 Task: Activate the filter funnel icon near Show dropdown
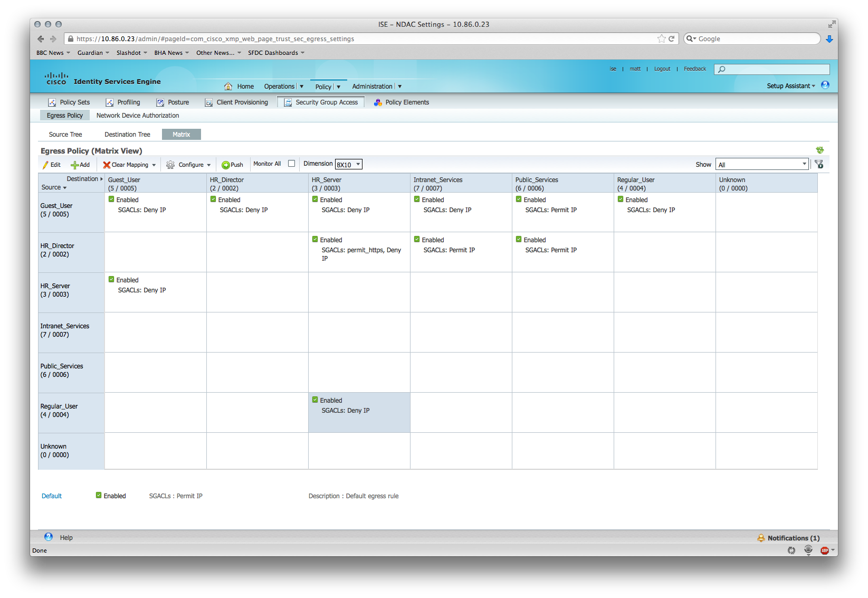tap(819, 164)
